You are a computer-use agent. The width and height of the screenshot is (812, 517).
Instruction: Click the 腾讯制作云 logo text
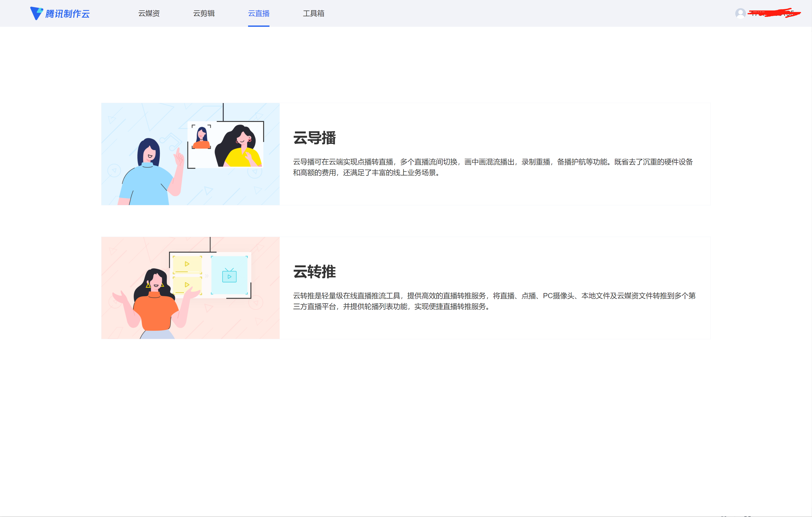68,14
